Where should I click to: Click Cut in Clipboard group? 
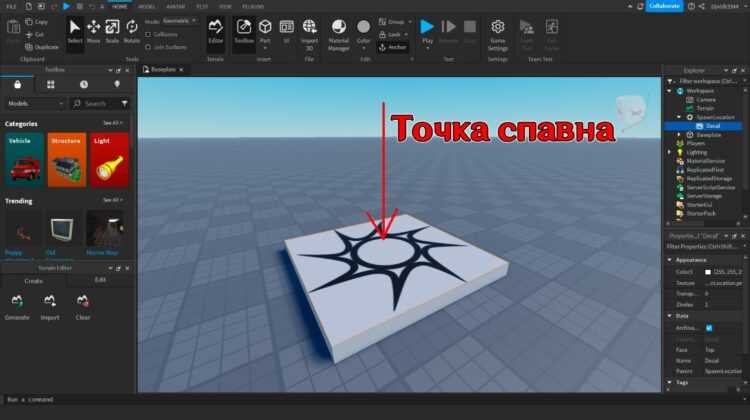point(35,35)
